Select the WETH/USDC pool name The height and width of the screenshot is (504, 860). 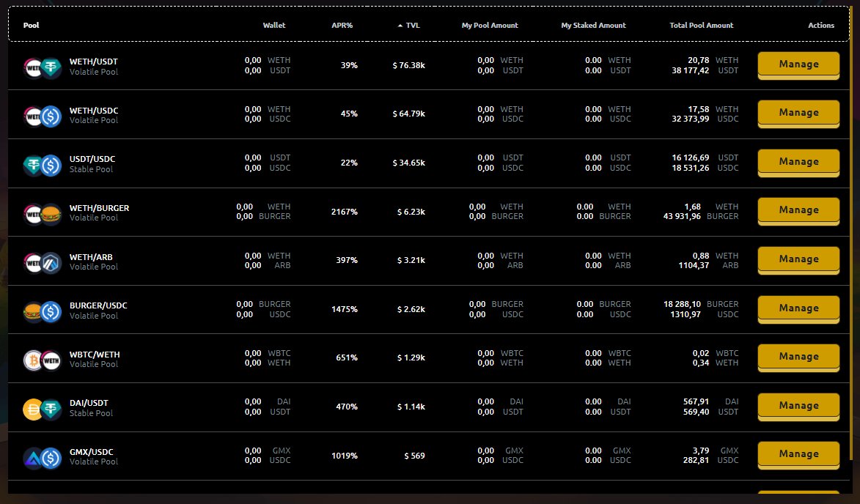coord(94,111)
